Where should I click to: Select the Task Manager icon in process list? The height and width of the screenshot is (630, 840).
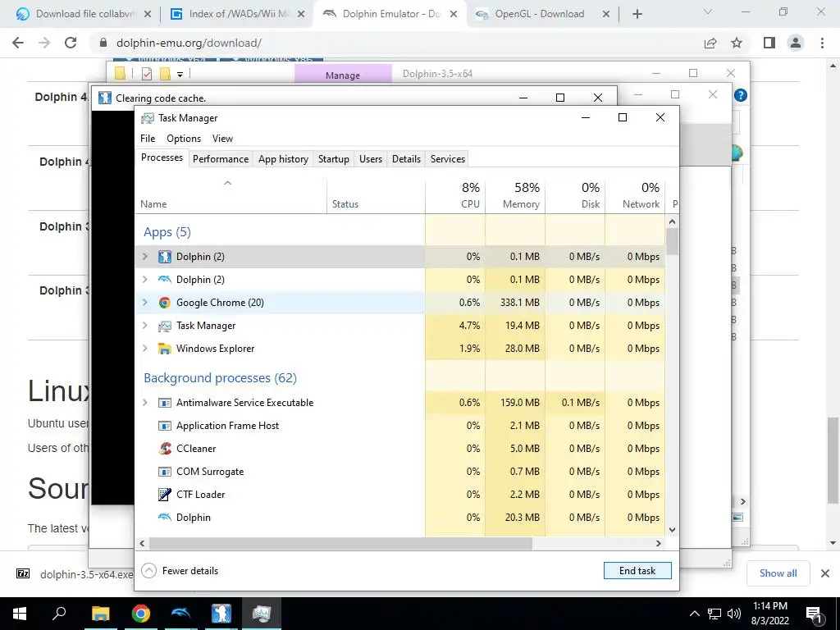coord(164,326)
